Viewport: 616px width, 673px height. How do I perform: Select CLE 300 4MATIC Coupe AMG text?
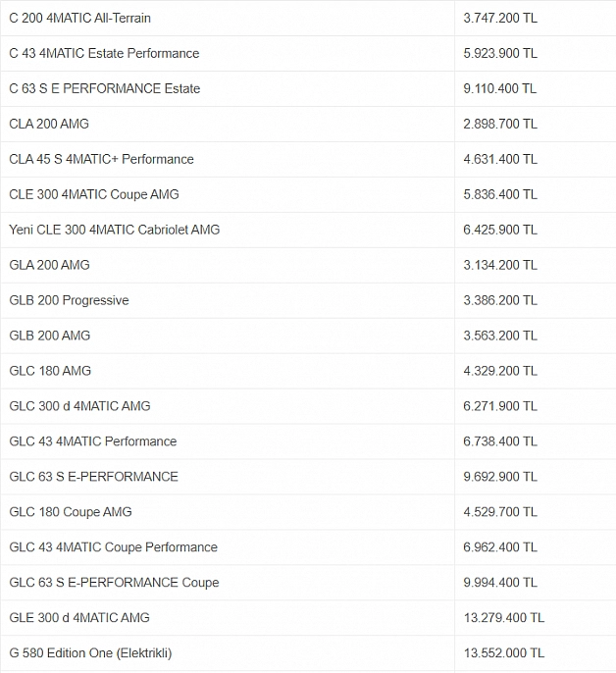[94, 194]
